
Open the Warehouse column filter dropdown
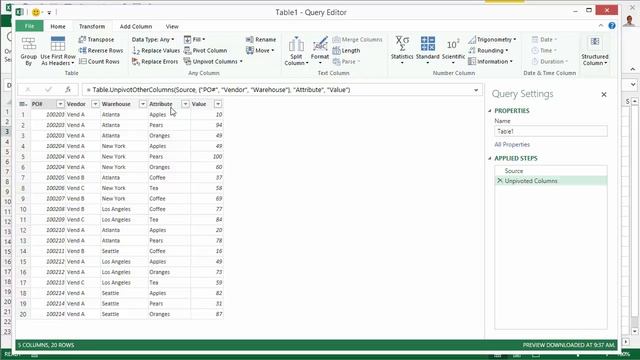tap(143, 104)
